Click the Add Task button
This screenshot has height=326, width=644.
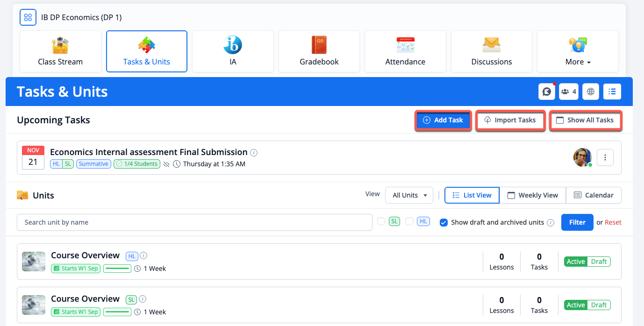443,120
